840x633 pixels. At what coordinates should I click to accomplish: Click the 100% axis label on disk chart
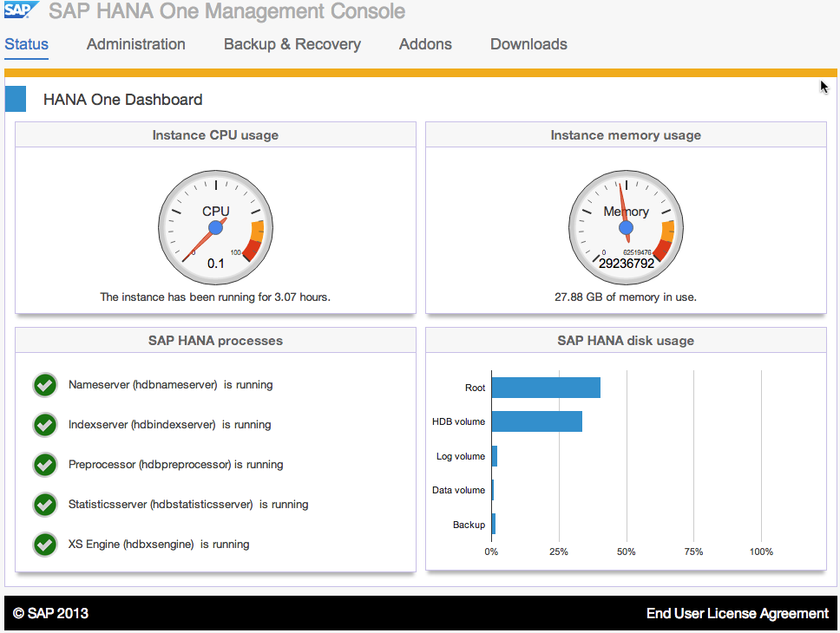pos(761,551)
